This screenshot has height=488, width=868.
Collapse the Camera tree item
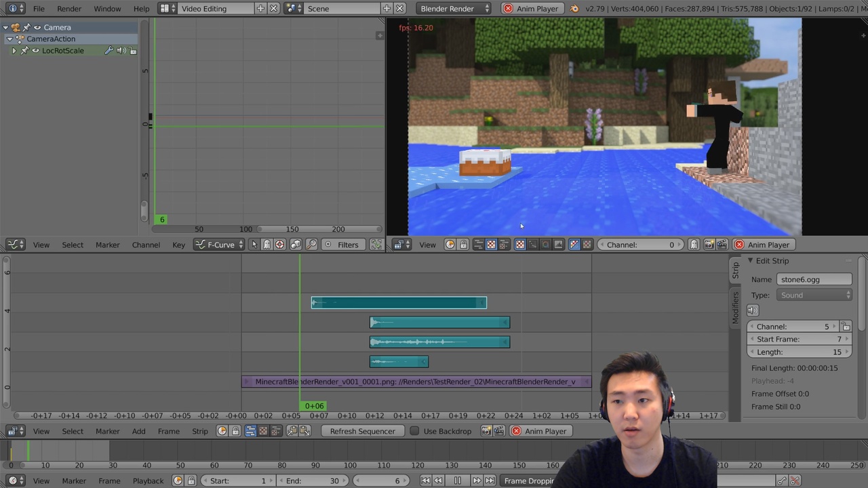coord(5,28)
